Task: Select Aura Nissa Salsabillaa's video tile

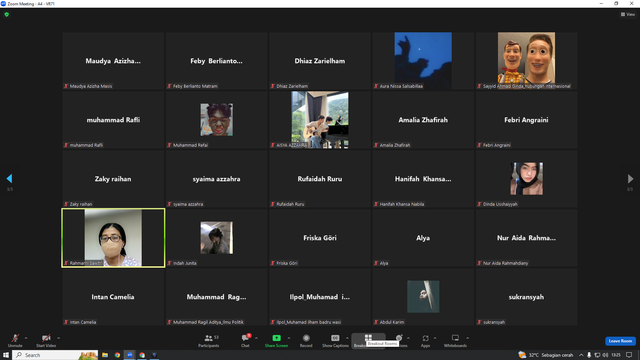Action: pos(423,61)
